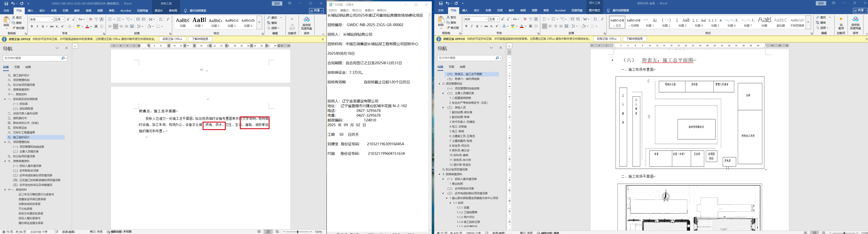Click 查找 (find) in the left Word ribbon
Image resolution: width=868 pixels, height=234 pixels.
[x=272, y=17]
